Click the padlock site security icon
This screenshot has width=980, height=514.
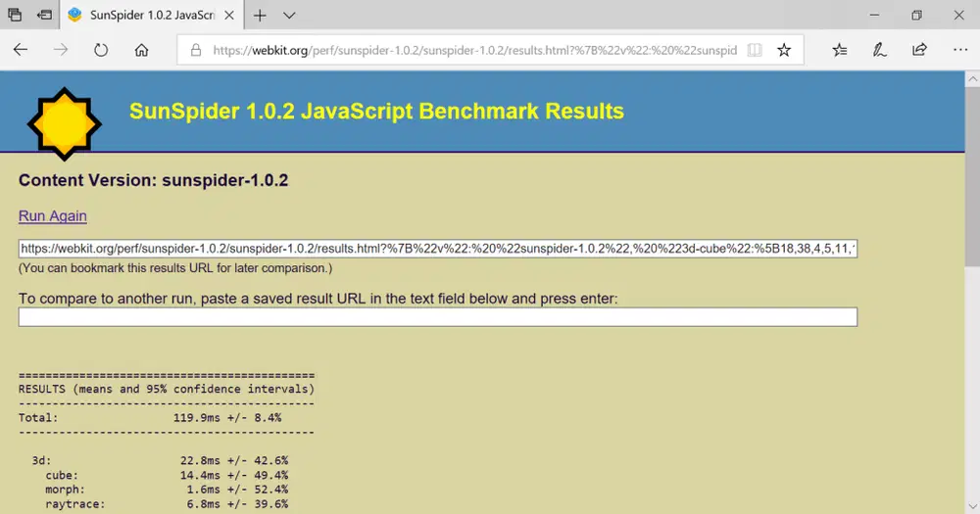[196, 50]
